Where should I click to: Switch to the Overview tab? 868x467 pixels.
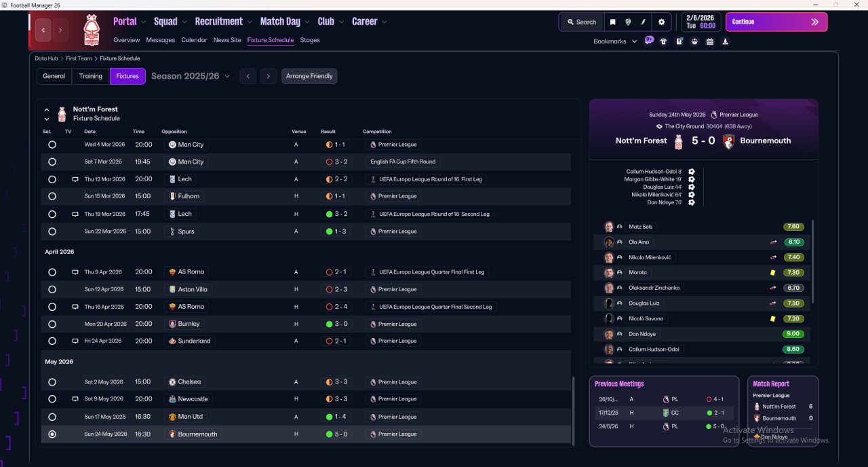(x=127, y=40)
